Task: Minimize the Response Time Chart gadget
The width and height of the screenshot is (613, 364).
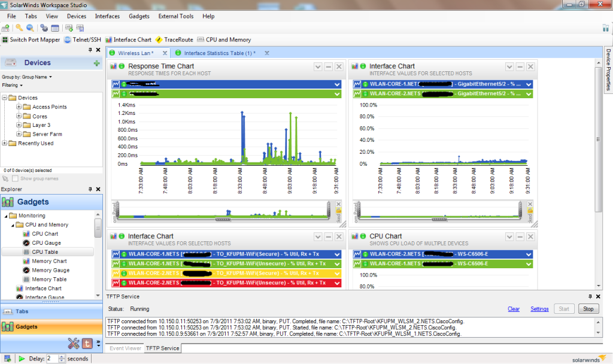Action: click(329, 67)
